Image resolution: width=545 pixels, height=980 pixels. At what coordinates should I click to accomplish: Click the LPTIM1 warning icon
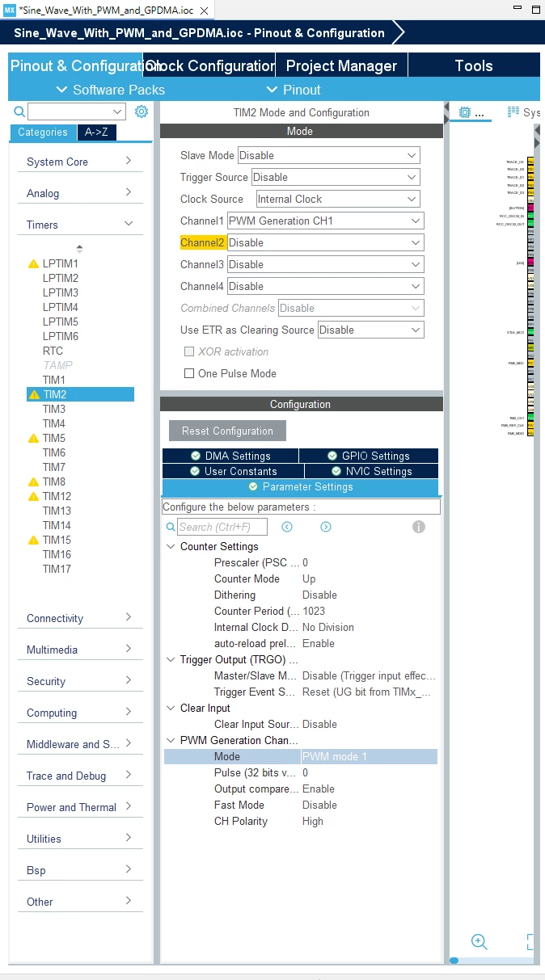[x=33, y=263]
